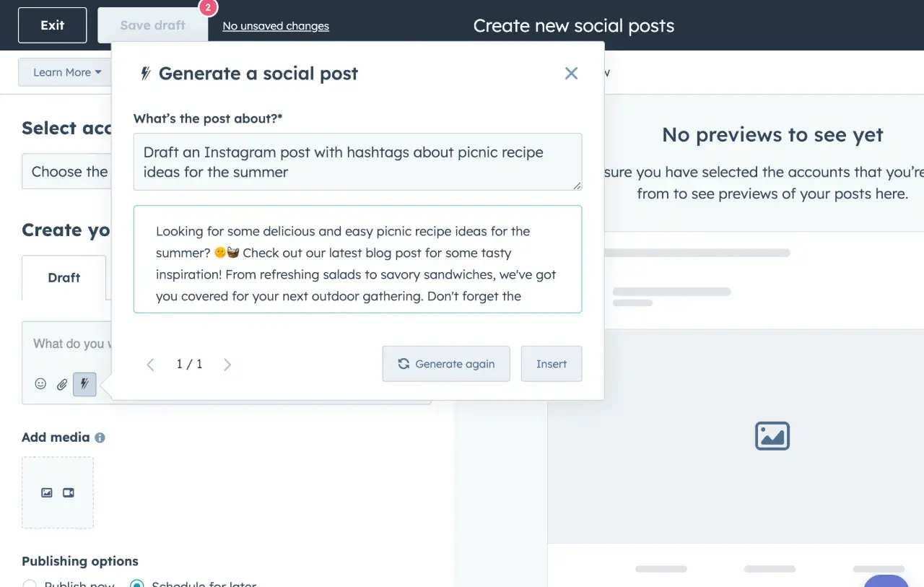Screen dimensions: 924x587
Task: Open the No unsaved changes link
Action: coord(275,26)
